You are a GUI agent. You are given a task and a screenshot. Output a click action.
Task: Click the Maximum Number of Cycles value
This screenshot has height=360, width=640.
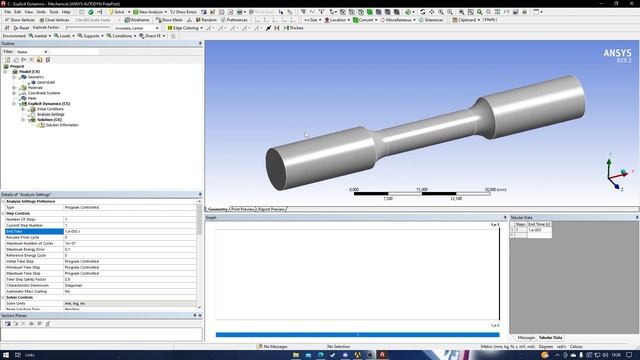[130, 243]
